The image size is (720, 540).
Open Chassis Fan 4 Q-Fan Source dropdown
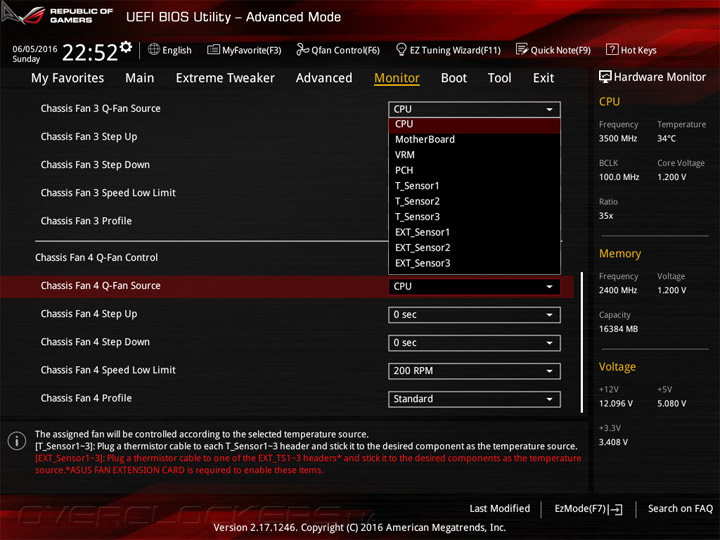(474, 287)
